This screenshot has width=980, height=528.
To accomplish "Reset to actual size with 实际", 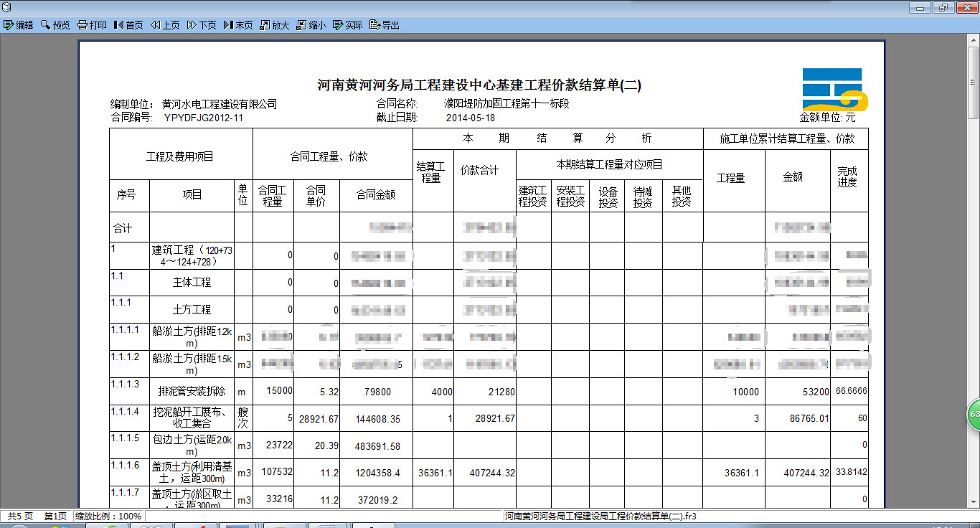I will pyautogui.click(x=348, y=25).
